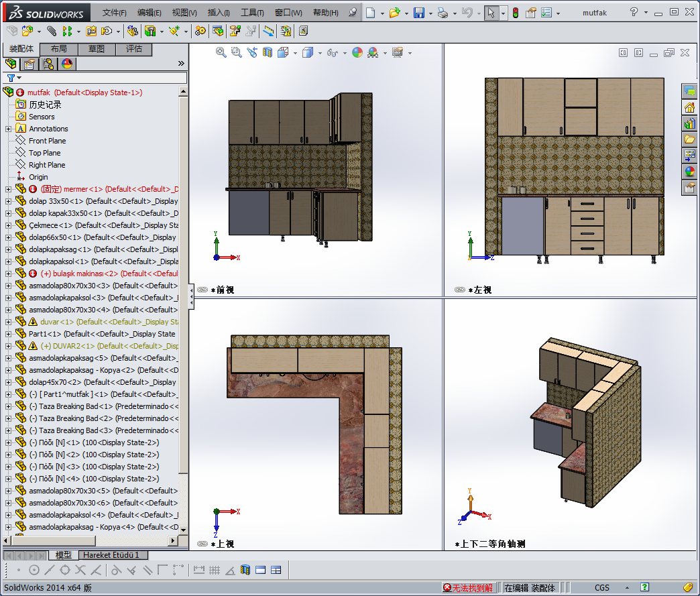This screenshot has width=700, height=596.
Task: Open the Hareket Etüdü 1 motion study
Action: tap(111, 555)
